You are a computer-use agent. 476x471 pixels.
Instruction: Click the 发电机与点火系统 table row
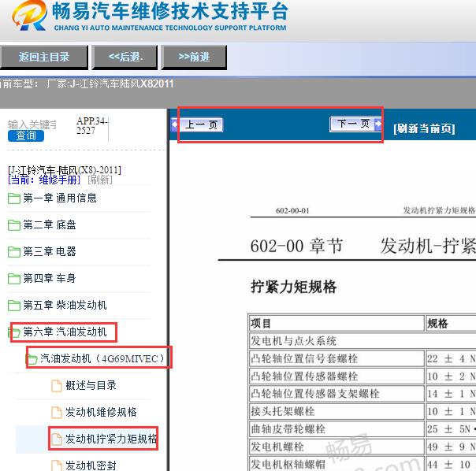362,341
